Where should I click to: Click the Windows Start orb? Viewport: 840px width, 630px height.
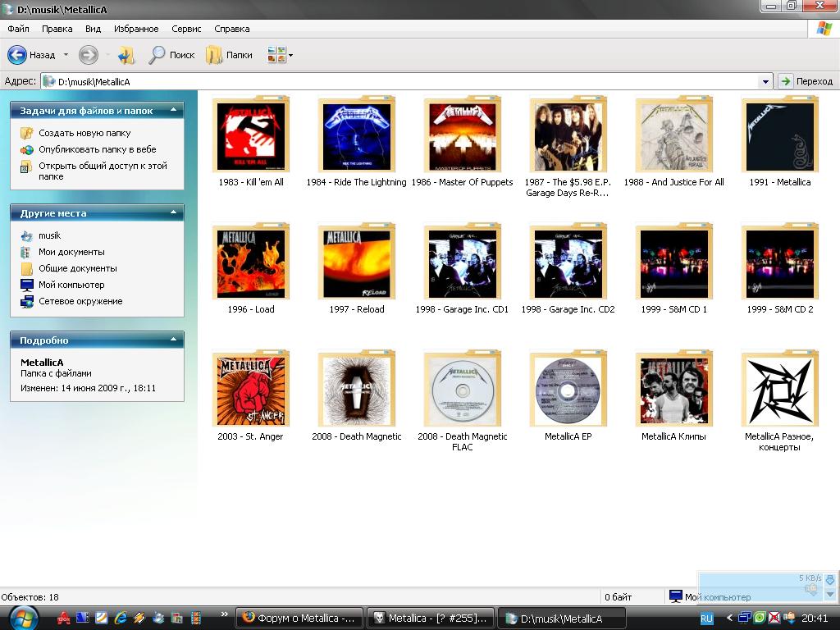[x=21, y=617]
